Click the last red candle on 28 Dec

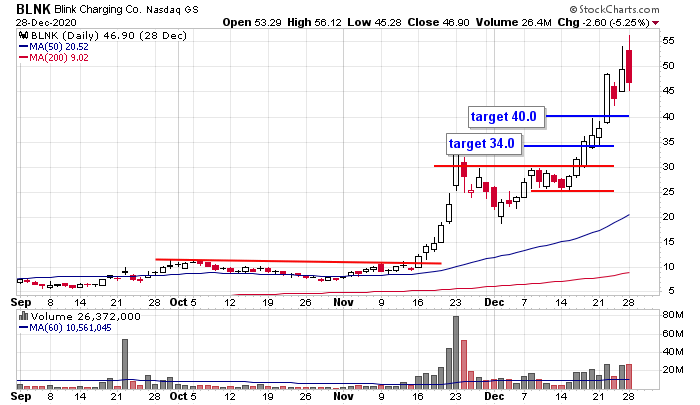[629, 66]
